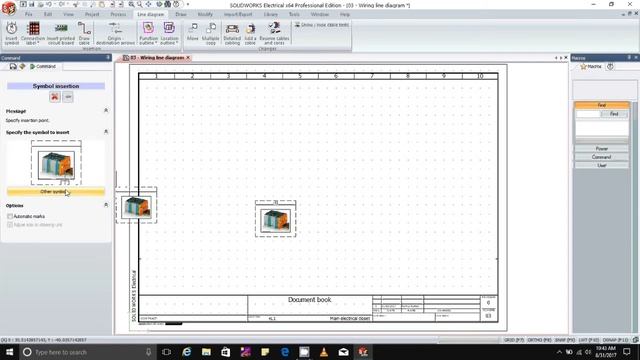Open the Modify ribbon tab
The image size is (640, 360).
point(205,14)
